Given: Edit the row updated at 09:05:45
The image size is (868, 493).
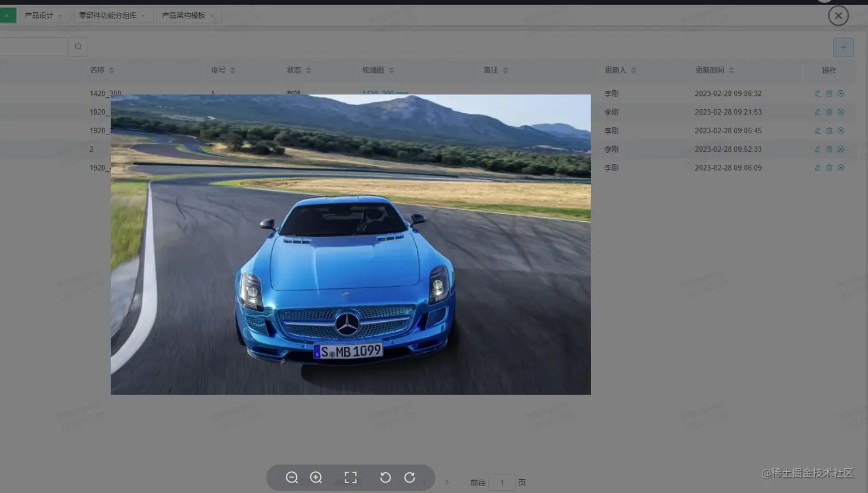Looking at the screenshot, I should [817, 130].
